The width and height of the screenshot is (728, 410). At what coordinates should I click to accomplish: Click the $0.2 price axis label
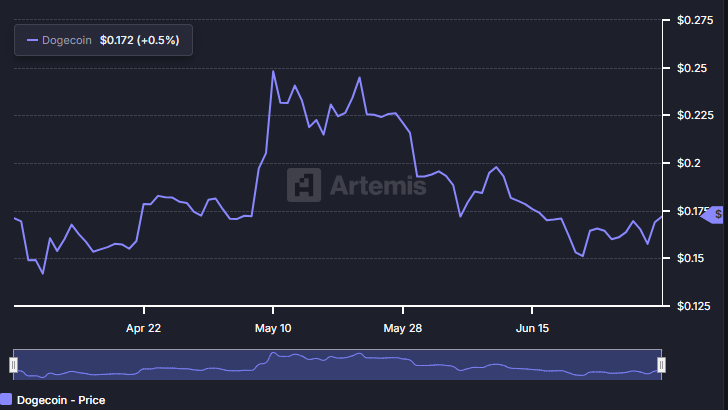coord(687,163)
